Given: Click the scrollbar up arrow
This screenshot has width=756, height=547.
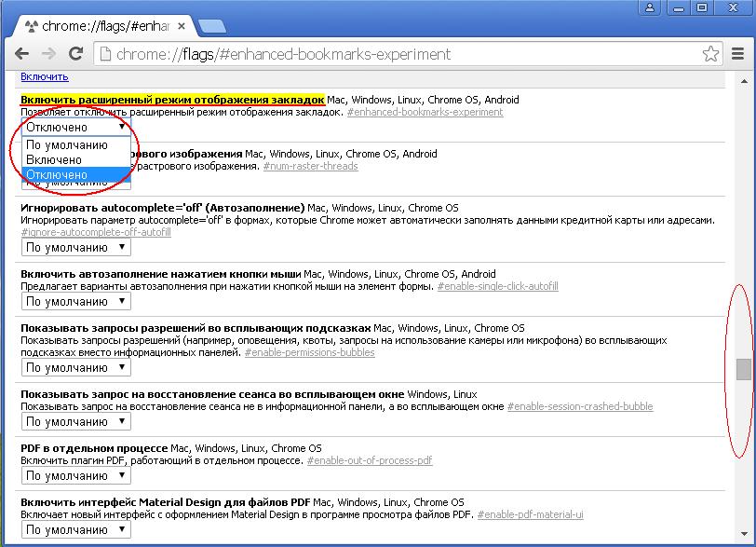Looking at the screenshot, I should tap(744, 81).
